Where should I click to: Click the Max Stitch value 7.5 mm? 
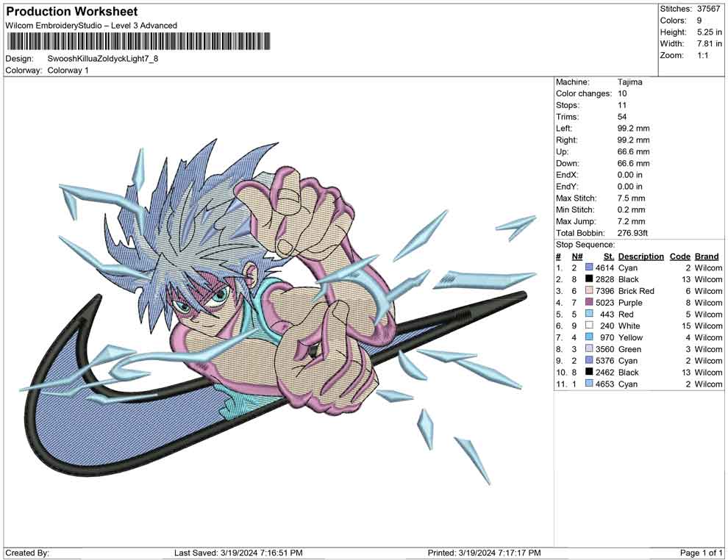[x=632, y=198]
